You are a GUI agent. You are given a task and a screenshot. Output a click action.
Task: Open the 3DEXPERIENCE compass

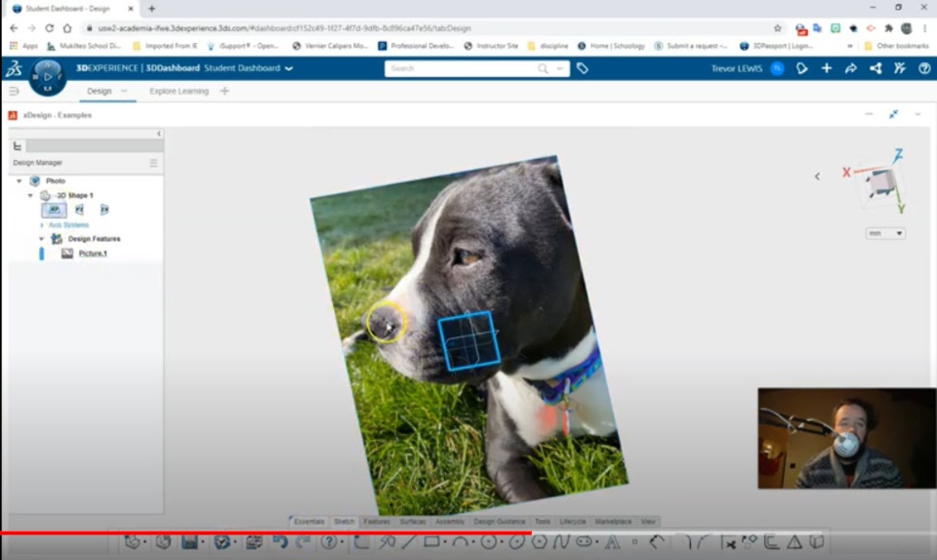(x=47, y=77)
